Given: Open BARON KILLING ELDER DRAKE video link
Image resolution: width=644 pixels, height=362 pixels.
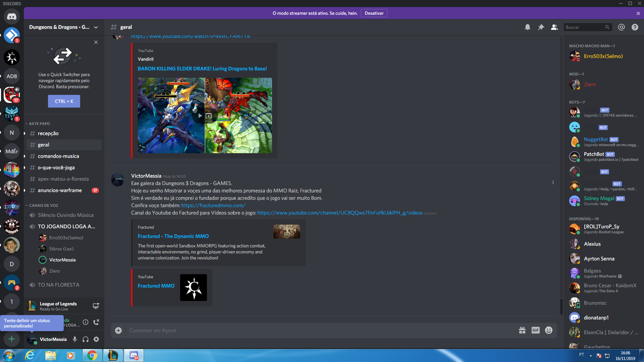Looking at the screenshot, I should (x=202, y=68).
